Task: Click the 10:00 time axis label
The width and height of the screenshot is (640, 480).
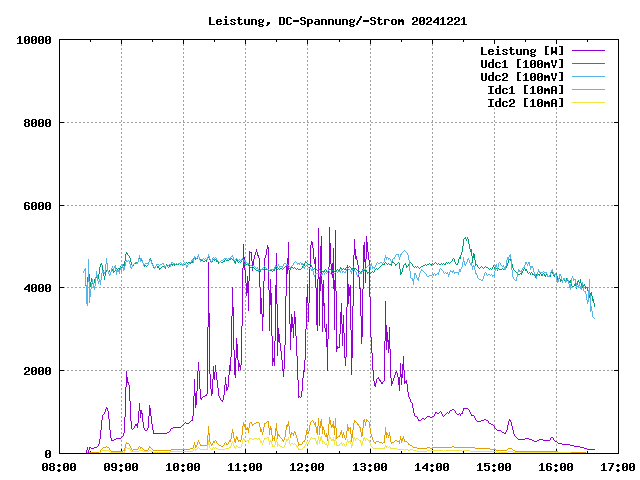Action: point(183,467)
